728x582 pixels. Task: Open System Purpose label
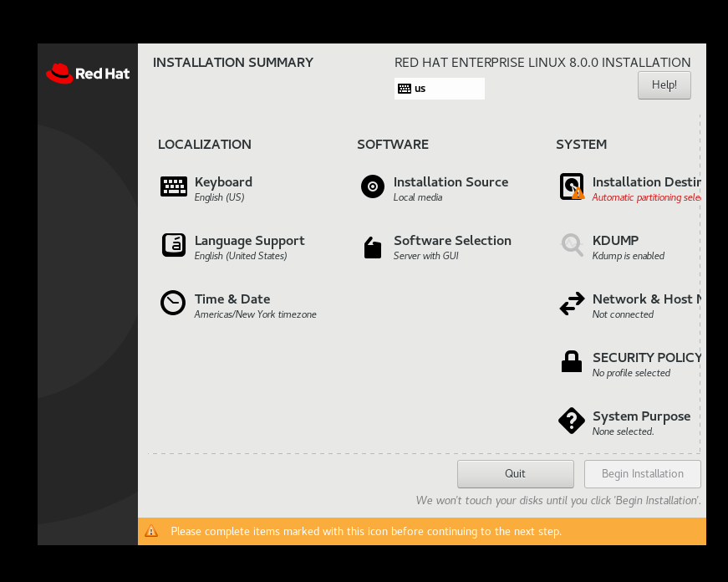[x=642, y=416]
